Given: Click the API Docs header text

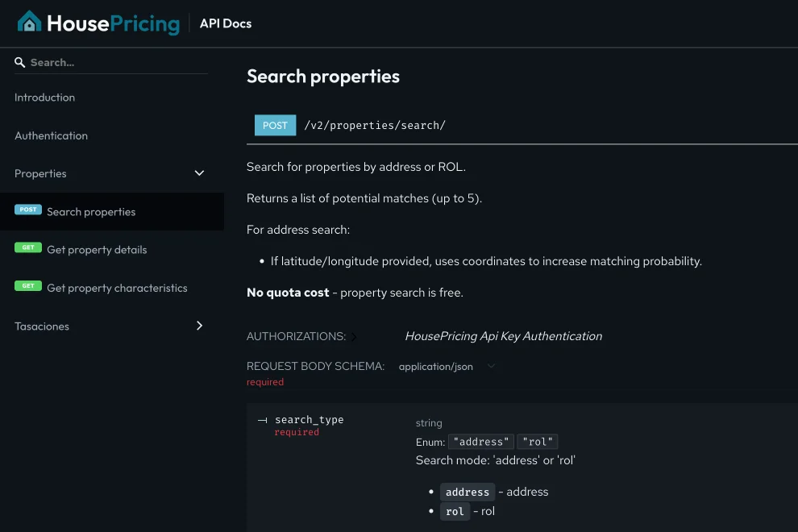Looking at the screenshot, I should coord(226,23).
